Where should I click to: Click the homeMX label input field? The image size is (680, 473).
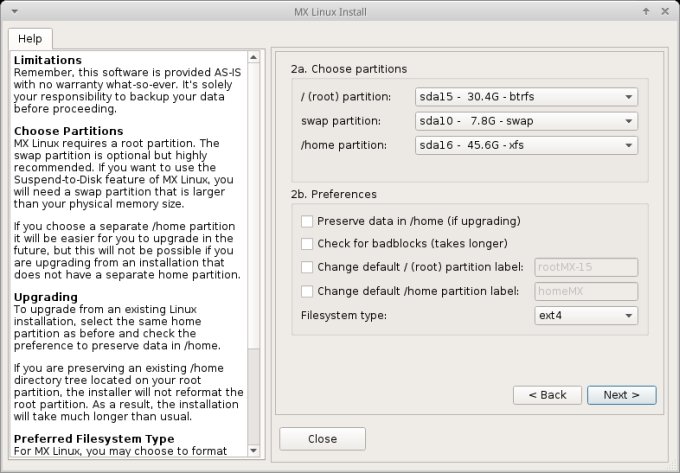[x=586, y=291]
